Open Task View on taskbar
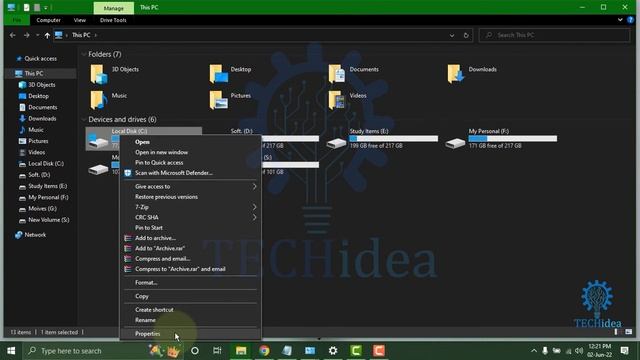This screenshot has height=360, width=640. point(217,351)
